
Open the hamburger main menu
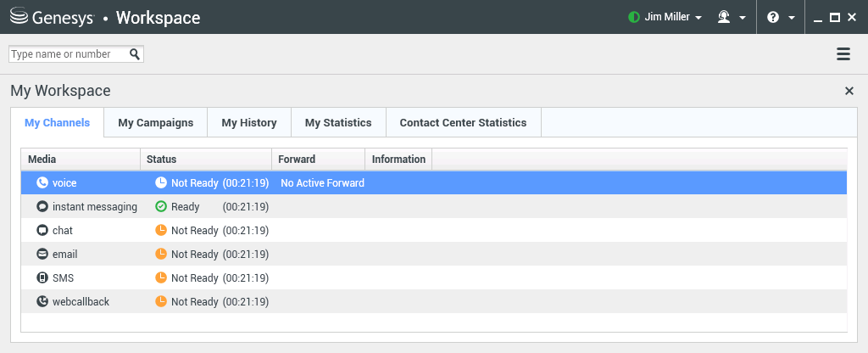click(843, 54)
